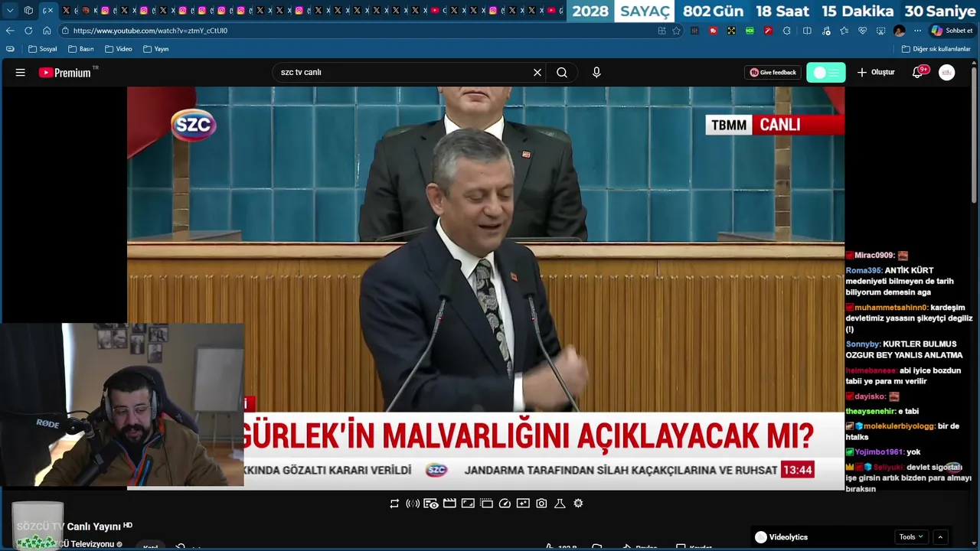The height and width of the screenshot is (551, 980).
Task: Open the notifications bell
Action: (917, 73)
